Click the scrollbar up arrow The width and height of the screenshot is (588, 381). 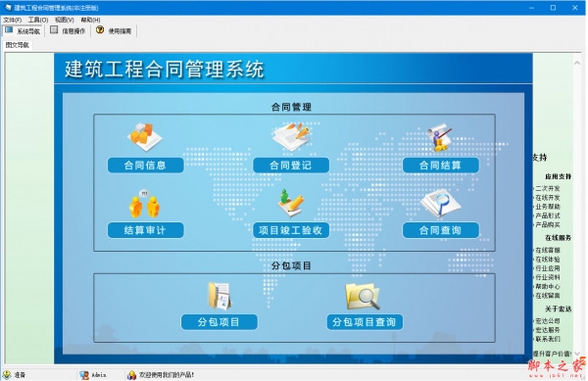click(577, 63)
